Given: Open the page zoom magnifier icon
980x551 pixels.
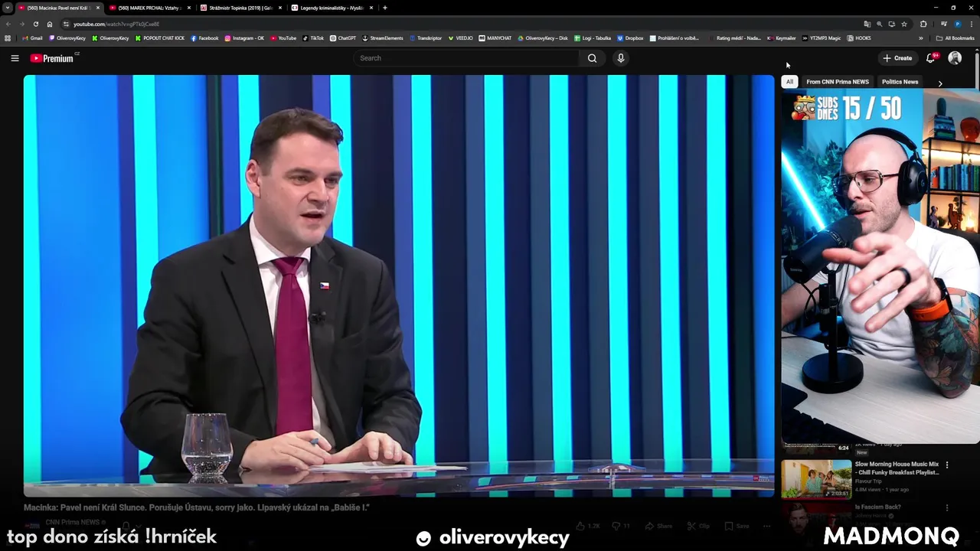Looking at the screenshot, I should [879, 24].
